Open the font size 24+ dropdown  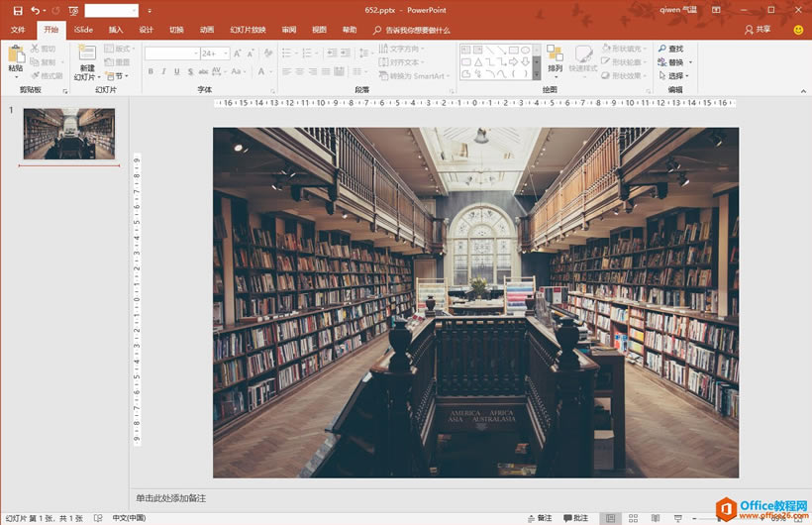point(227,53)
